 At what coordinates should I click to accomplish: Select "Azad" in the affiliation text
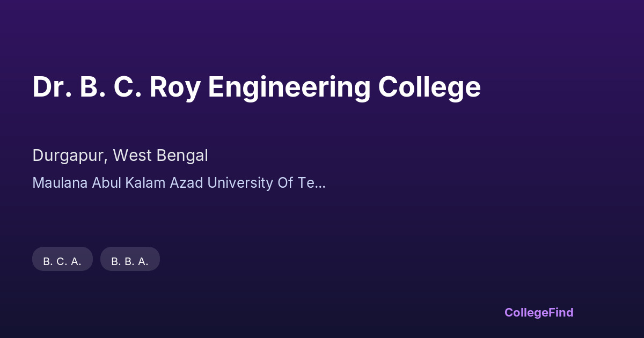click(x=186, y=183)
